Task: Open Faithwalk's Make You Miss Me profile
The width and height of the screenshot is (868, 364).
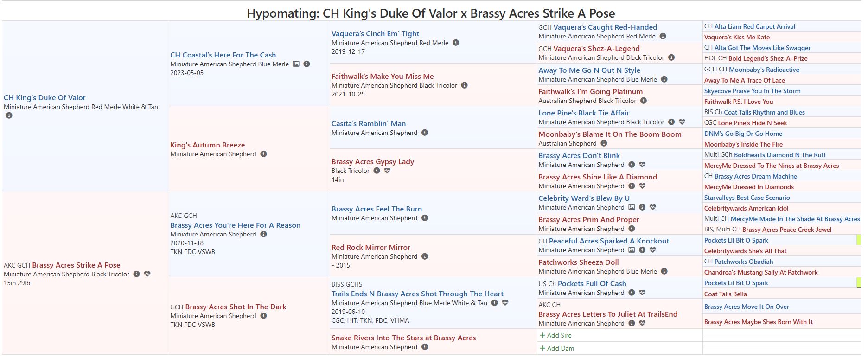Action: pos(383,77)
